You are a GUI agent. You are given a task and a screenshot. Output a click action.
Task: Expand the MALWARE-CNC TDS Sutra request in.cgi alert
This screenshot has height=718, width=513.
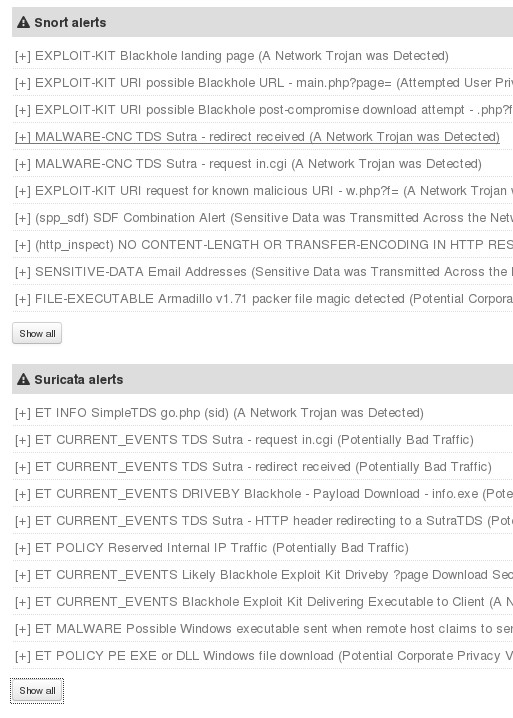click(248, 164)
